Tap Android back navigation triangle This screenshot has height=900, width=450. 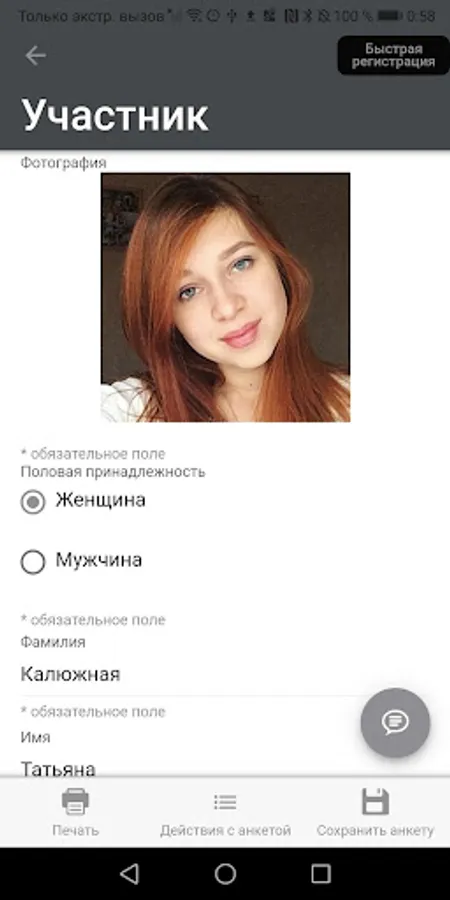(130, 874)
